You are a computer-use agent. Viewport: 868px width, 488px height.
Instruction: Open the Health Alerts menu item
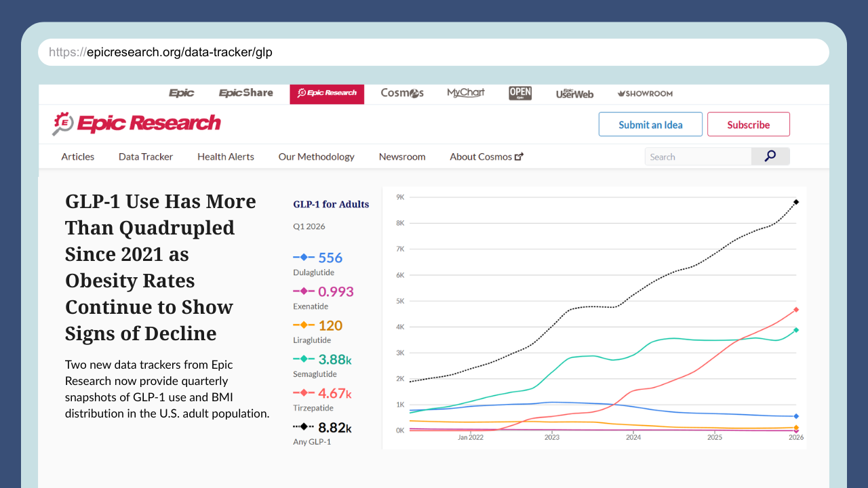point(226,157)
